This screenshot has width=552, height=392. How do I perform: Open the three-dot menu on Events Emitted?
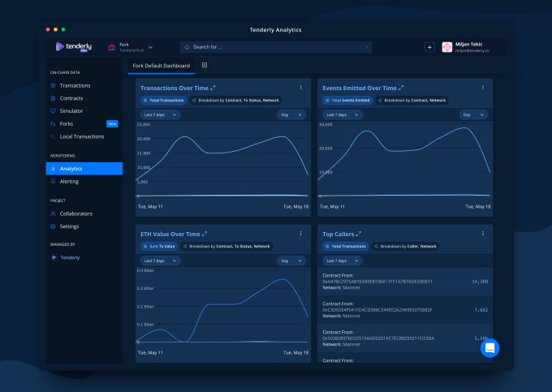pos(483,88)
